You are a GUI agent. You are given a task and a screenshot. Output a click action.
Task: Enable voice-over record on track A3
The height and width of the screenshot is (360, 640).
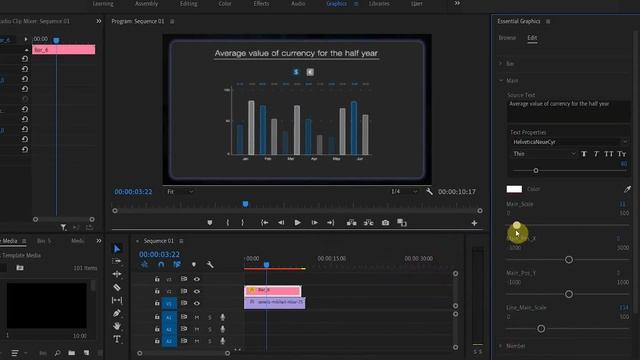click(x=222, y=341)
